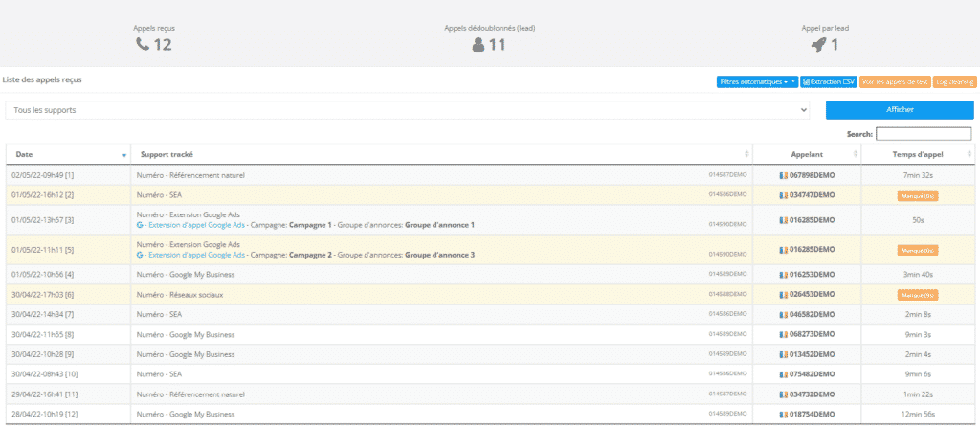
Task: Click the Date column header
Action: point(68,154)
